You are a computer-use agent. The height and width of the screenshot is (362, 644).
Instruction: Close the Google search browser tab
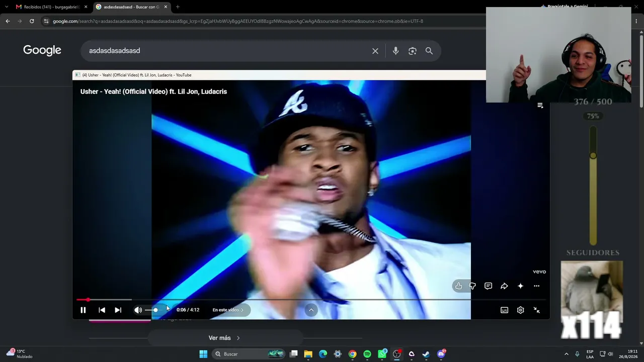pos(166,7)
